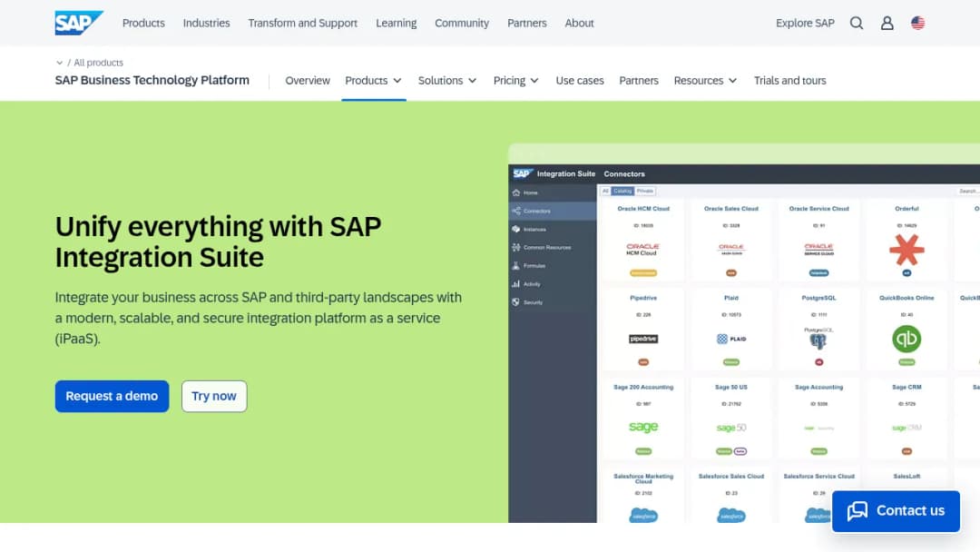
Task: Open the Community top menu
Action: [462, 23]
